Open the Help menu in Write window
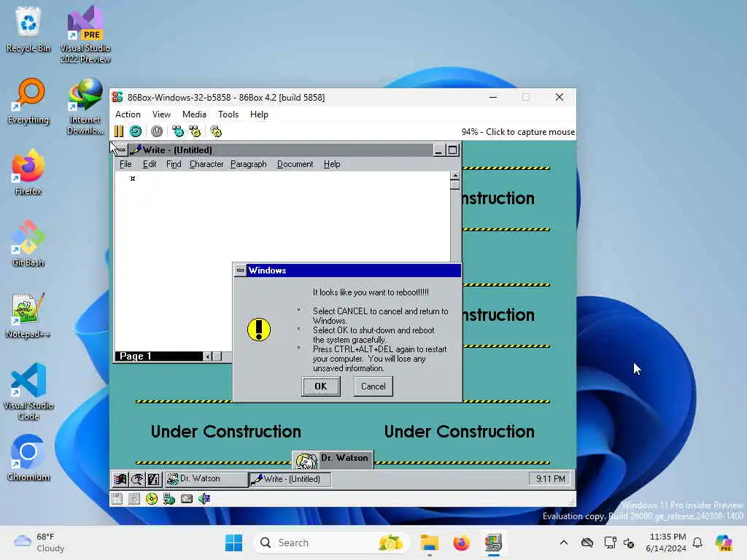Viewport: 747px width, 560px height. (332, 164)
